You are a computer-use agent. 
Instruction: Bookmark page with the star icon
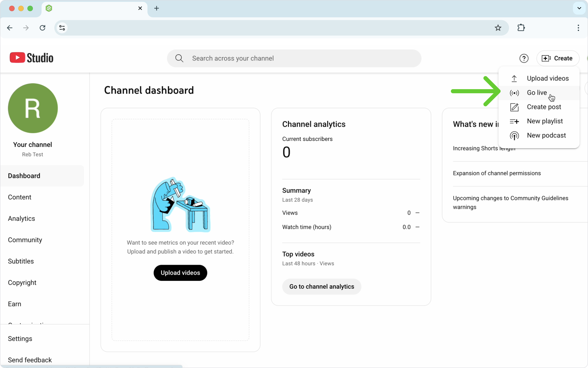pos(498,28)
